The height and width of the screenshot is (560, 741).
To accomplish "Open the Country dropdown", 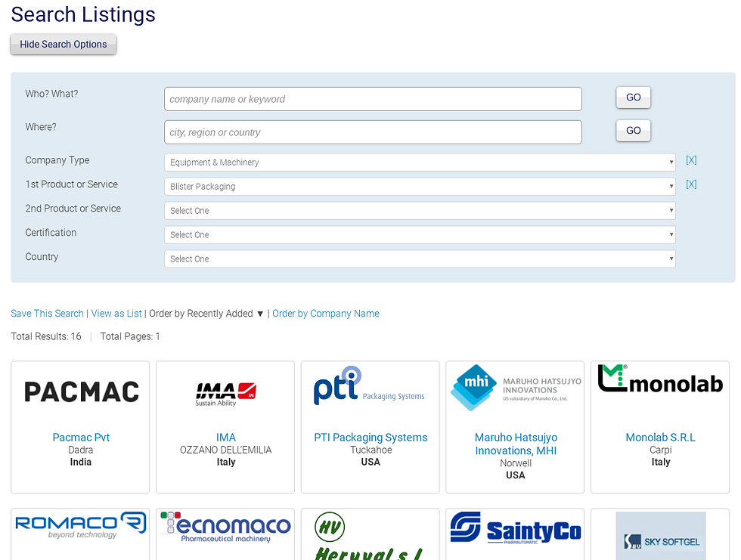I will [x=420, y=258].
